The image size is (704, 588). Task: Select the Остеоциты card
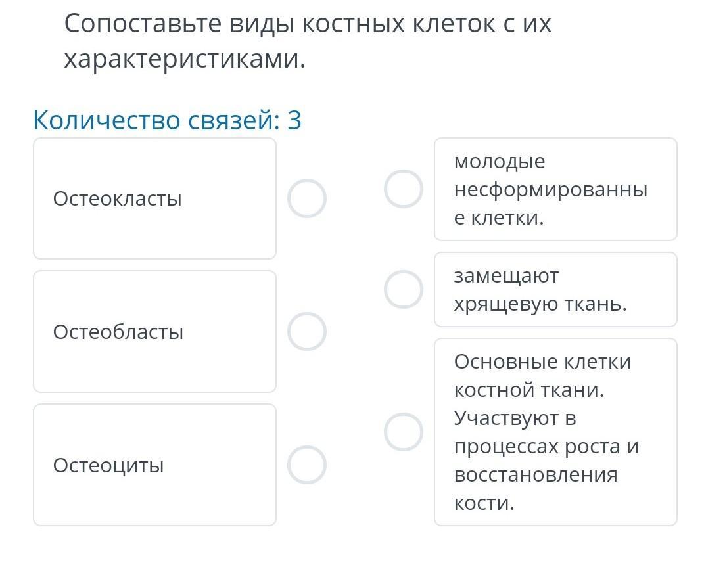click(155, 465)
